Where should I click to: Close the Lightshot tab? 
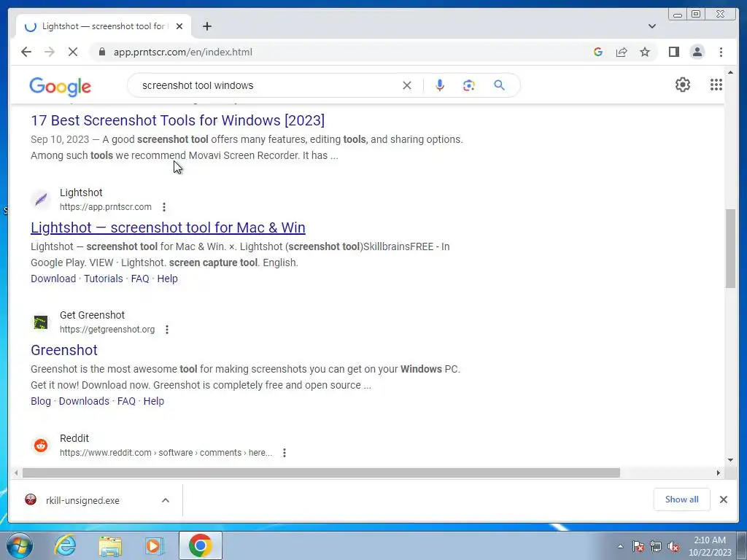coord(179,26)
